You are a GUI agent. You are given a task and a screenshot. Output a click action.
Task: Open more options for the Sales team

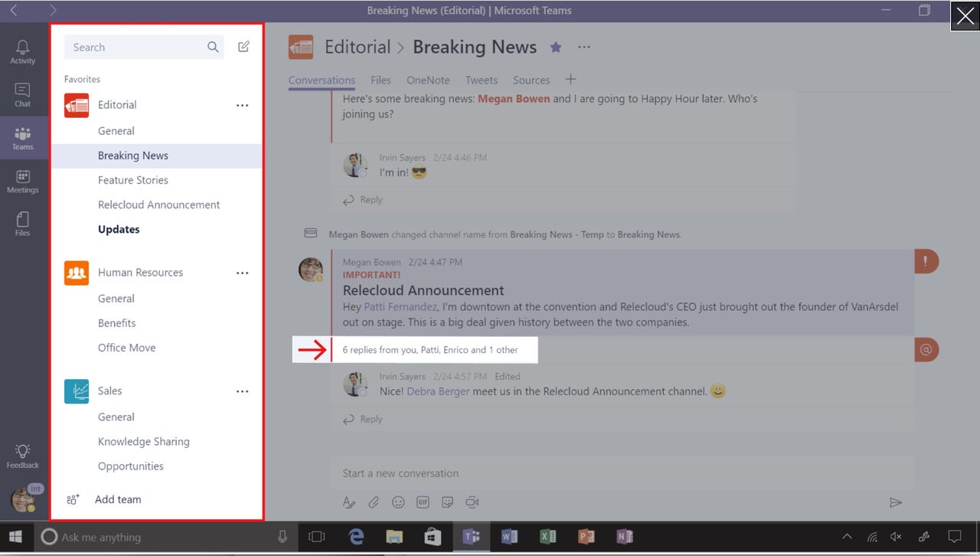(x=243, y=391)
